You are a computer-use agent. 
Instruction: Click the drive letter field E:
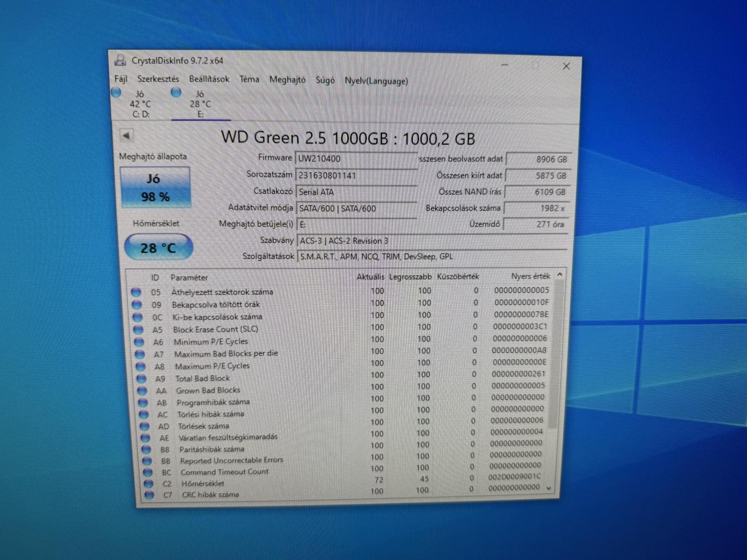point(358,224)
